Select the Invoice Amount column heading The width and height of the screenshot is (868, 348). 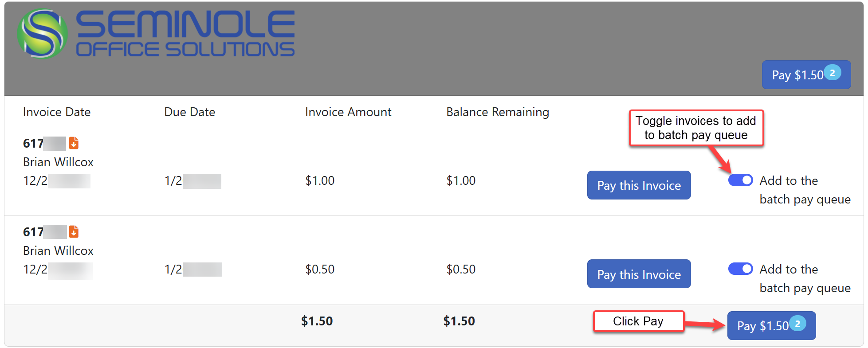348,112
